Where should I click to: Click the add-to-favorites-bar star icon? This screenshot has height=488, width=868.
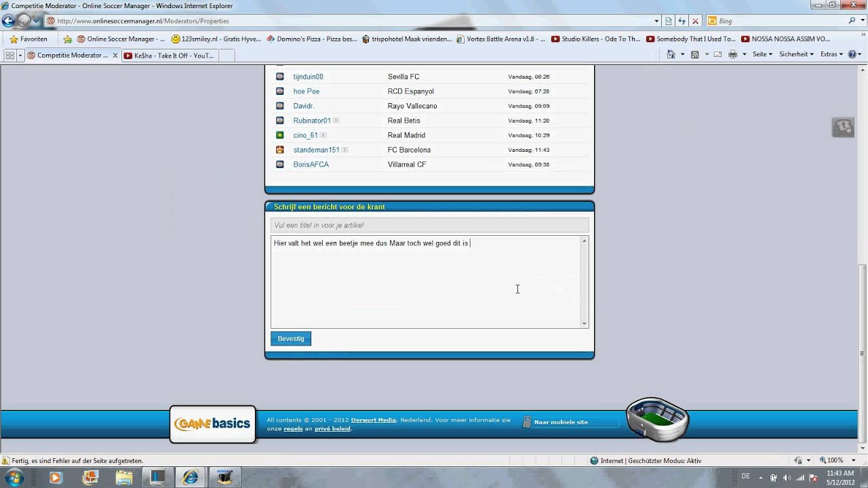tap(67, 39)
